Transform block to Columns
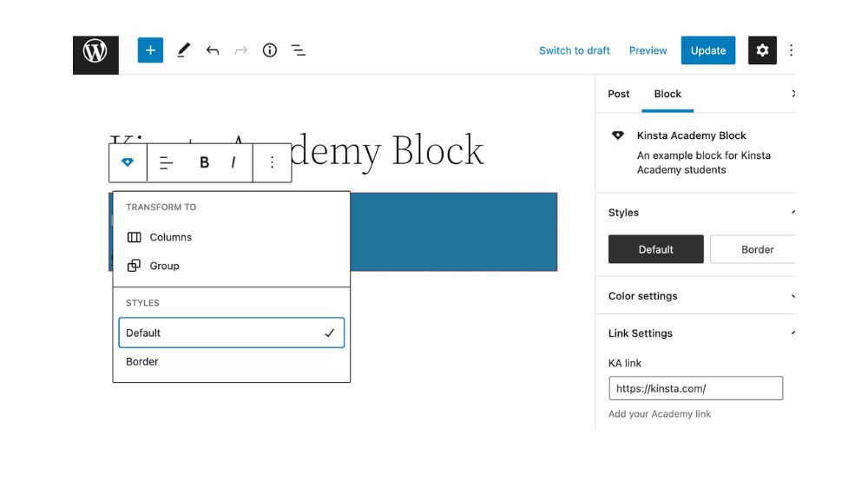This screenshot has width=868, height=488. [232, 237]
